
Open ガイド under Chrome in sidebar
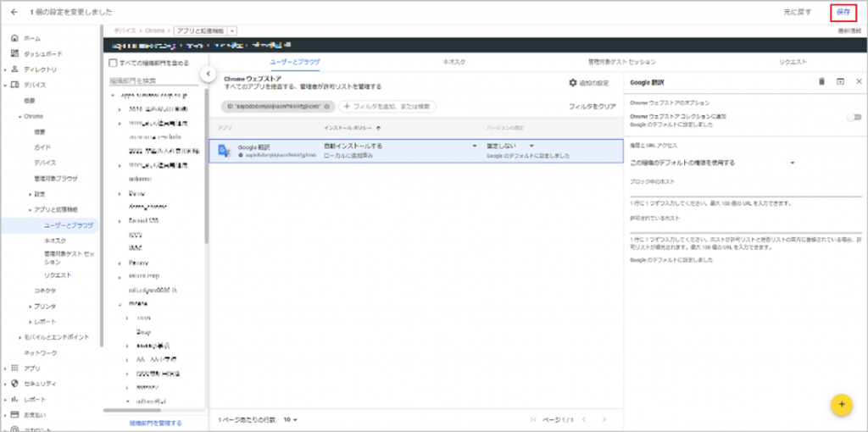click(x=42, y=147)
